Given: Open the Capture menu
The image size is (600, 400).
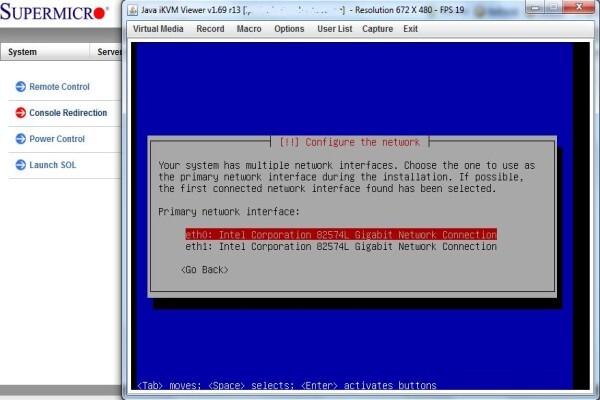Looking at the screenshot, I should (377, 29).
